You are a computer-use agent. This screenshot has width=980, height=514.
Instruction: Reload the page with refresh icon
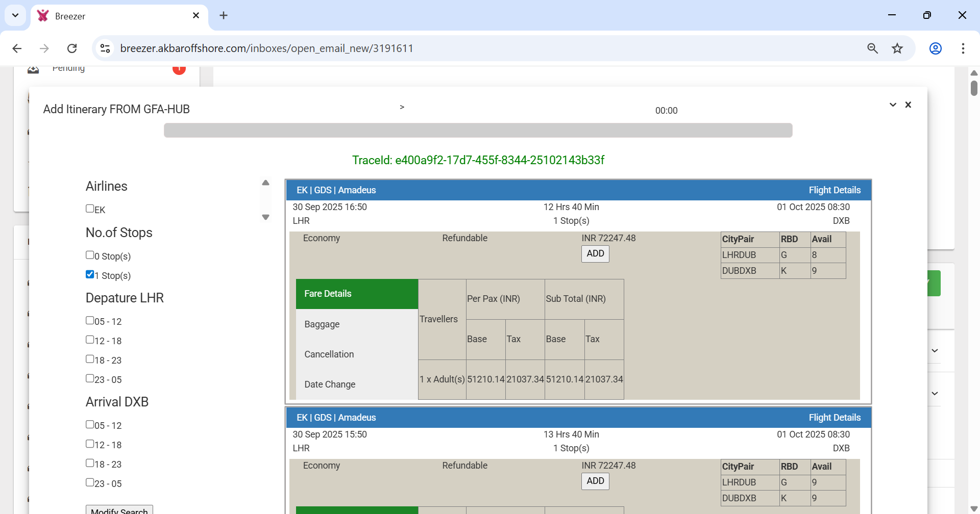point(72,48)
